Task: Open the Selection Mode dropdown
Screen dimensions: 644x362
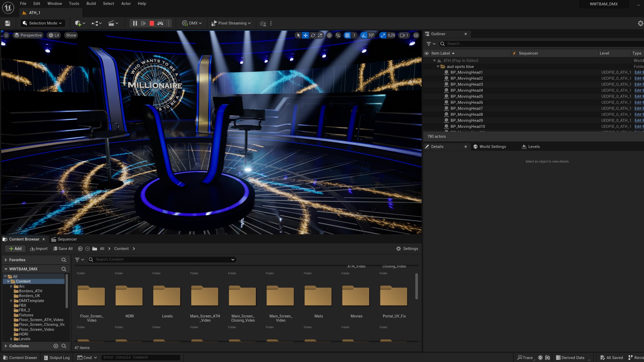Action: (x=43, y=23)
